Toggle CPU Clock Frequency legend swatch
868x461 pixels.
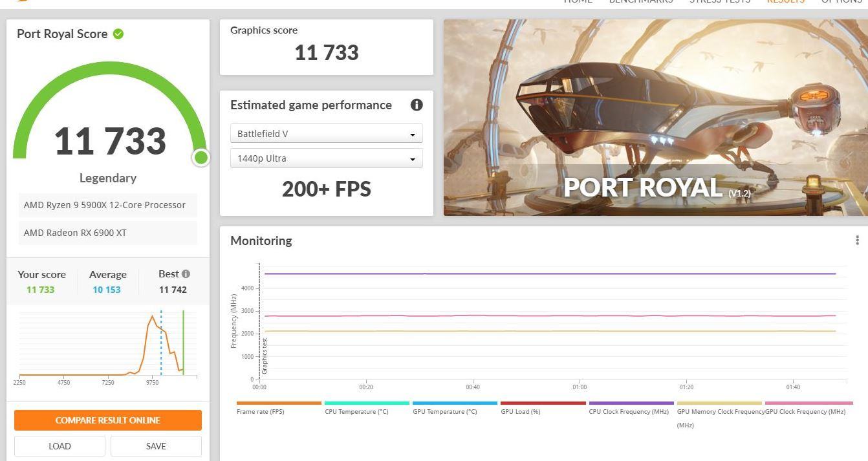pyautogui.click(x=631, y=403)
